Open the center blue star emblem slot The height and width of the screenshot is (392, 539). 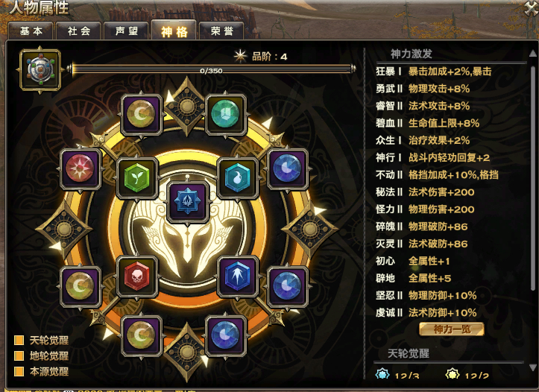pos(188,202)
